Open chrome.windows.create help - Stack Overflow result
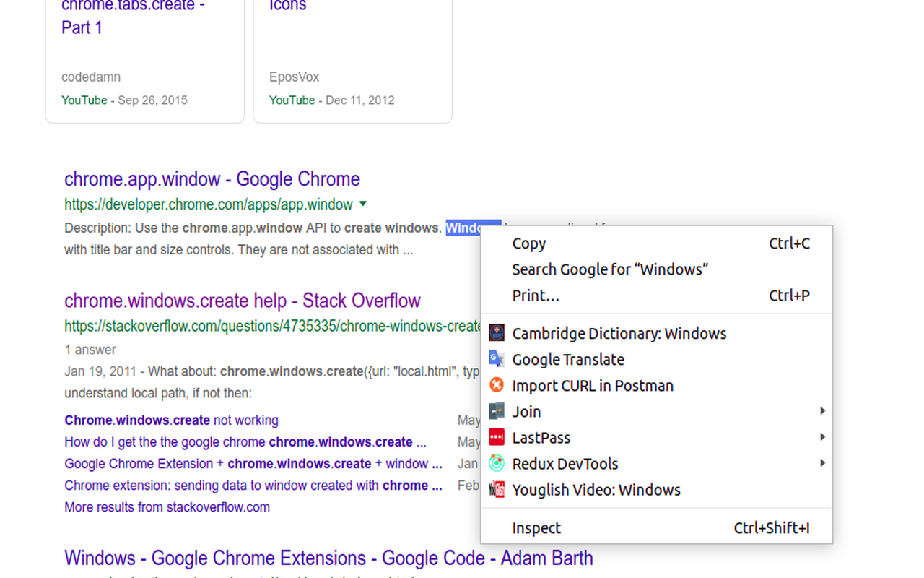This screenshot has height=578, width=924. click(243, 301)
